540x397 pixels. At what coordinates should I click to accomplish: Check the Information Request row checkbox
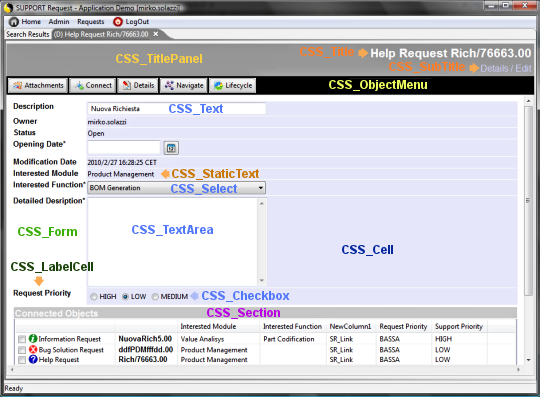click(22, 339)
